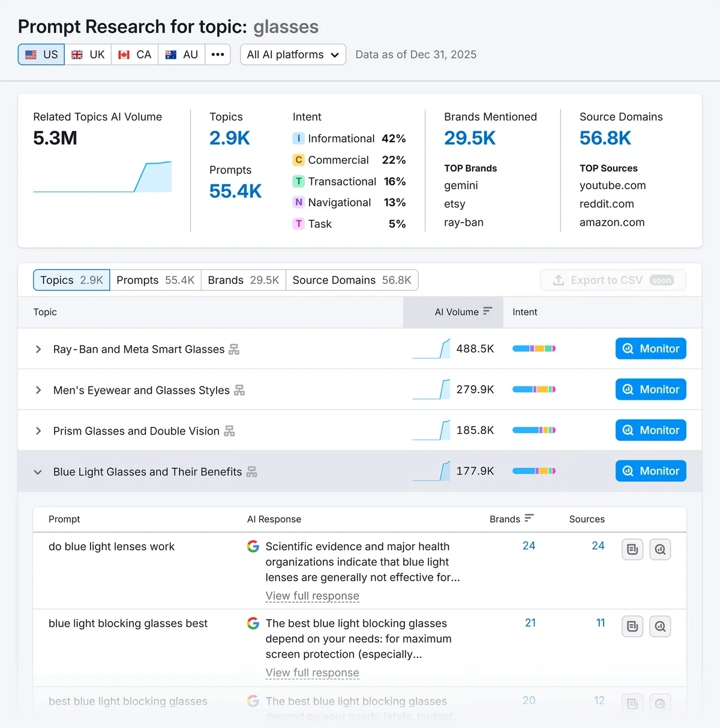Open the Source Domains tab
Image resolution: width=720 pixels, height=728 pixels.
(x=352, y=280)
